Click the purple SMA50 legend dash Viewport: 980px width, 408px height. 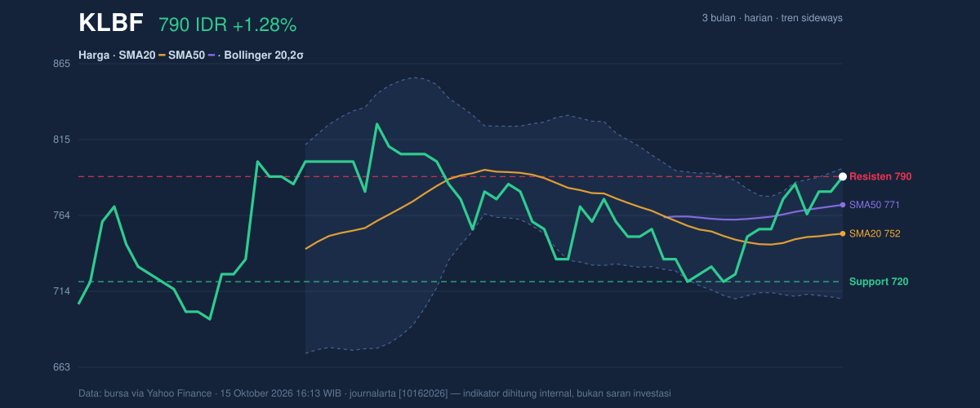point(212,55)
